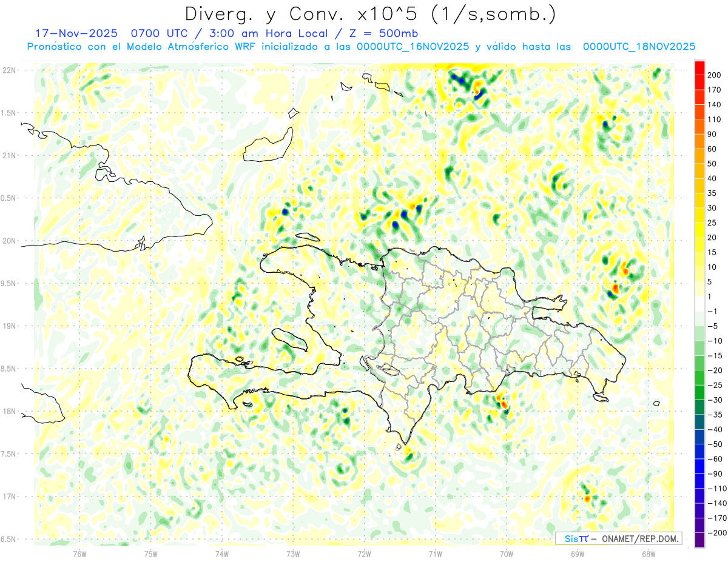
Task: Click the '69W' longitude label
Action: tap(578, 554)
